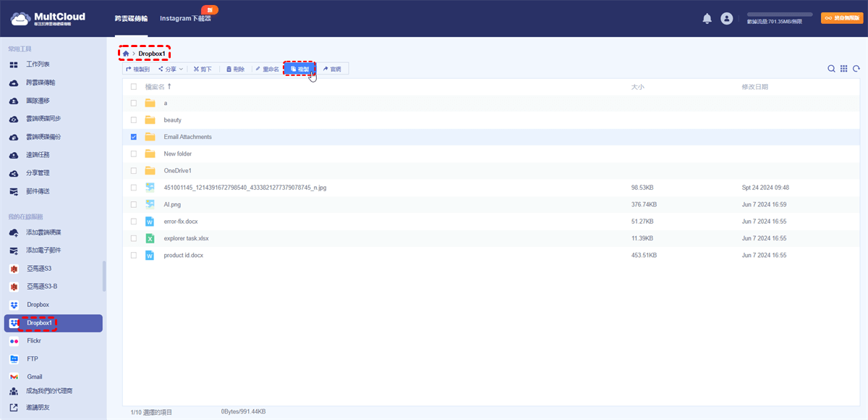Open the user account avatar icon
The height and width of the screenshot is (420, 868).
coord(727,19)
